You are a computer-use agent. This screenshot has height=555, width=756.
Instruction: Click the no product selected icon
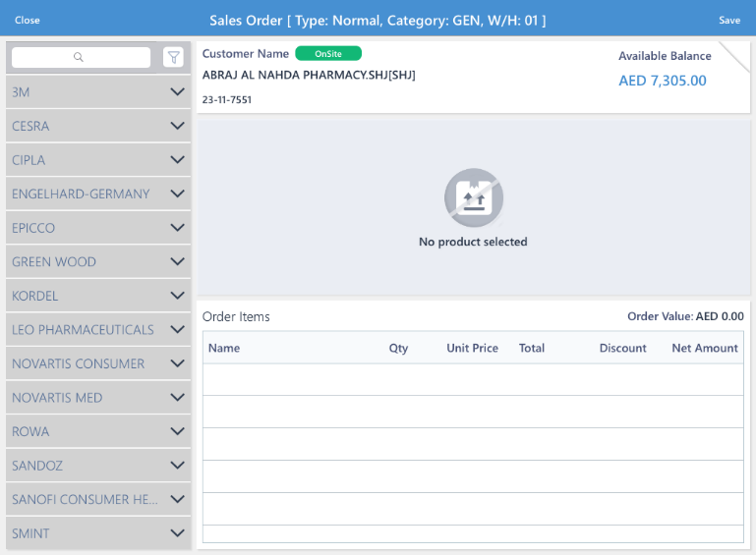[474, 197]
